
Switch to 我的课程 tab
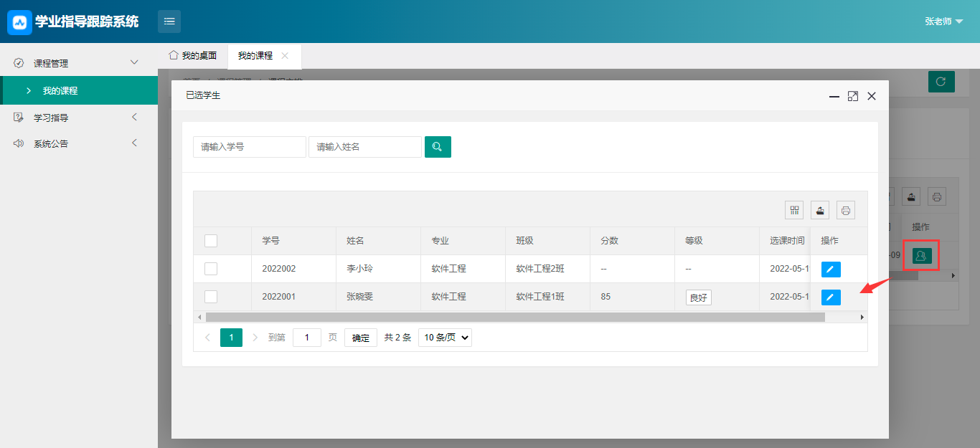pos(255,56)
